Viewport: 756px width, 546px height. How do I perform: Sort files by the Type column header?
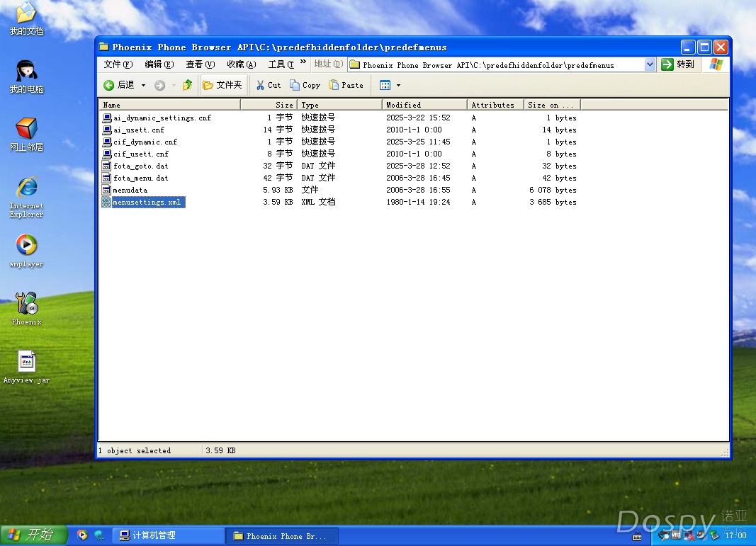click(x=340, y=105)
